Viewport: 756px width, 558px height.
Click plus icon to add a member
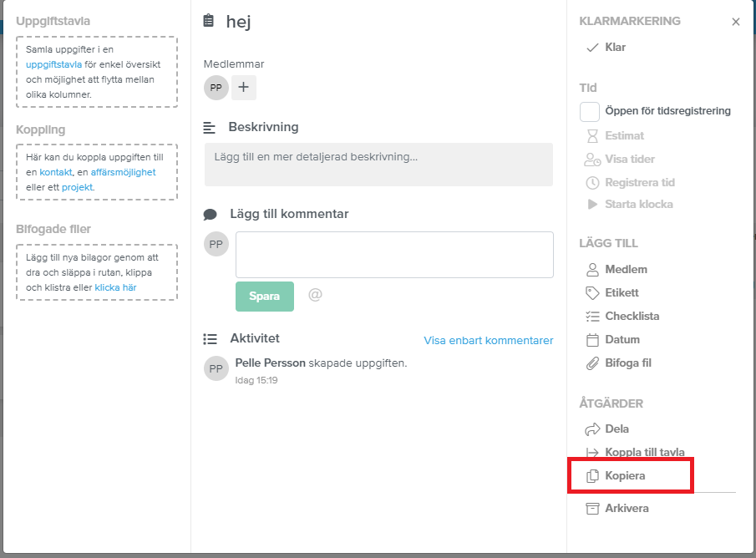(x=243, y=88)
